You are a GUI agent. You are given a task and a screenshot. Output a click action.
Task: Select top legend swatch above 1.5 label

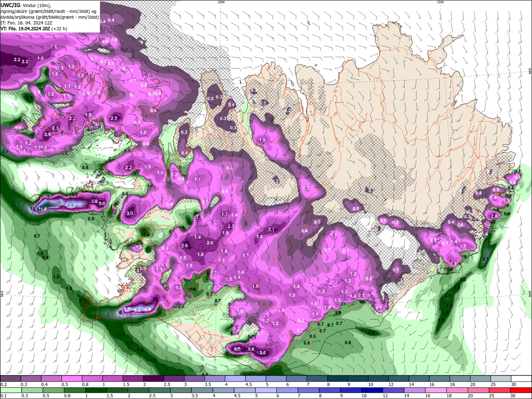tap(133, 379)
